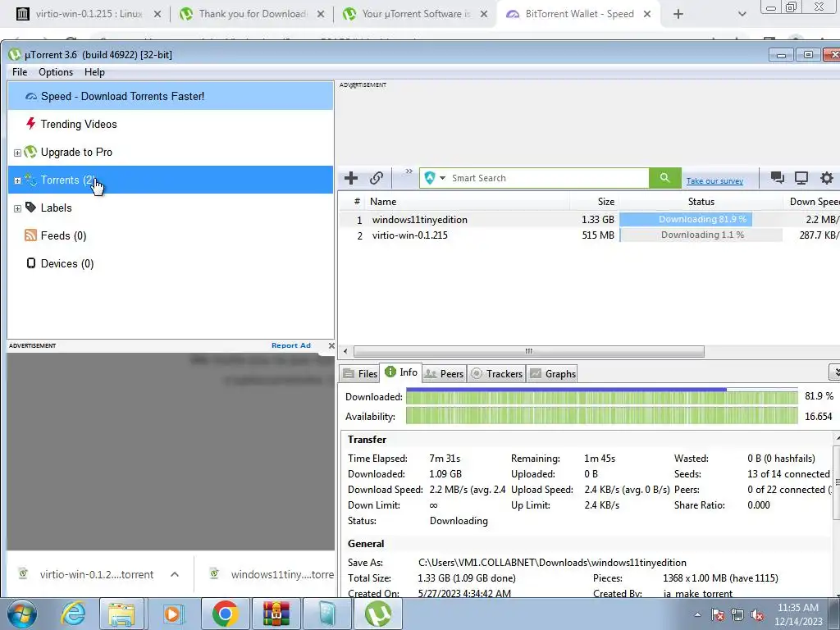Click the muted speaker tray icon

(x=757, y=614)
